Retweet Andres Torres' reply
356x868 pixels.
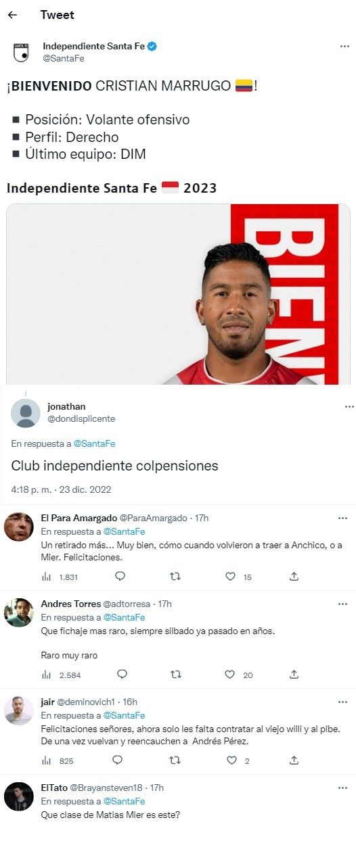click(x=176, y=675)
